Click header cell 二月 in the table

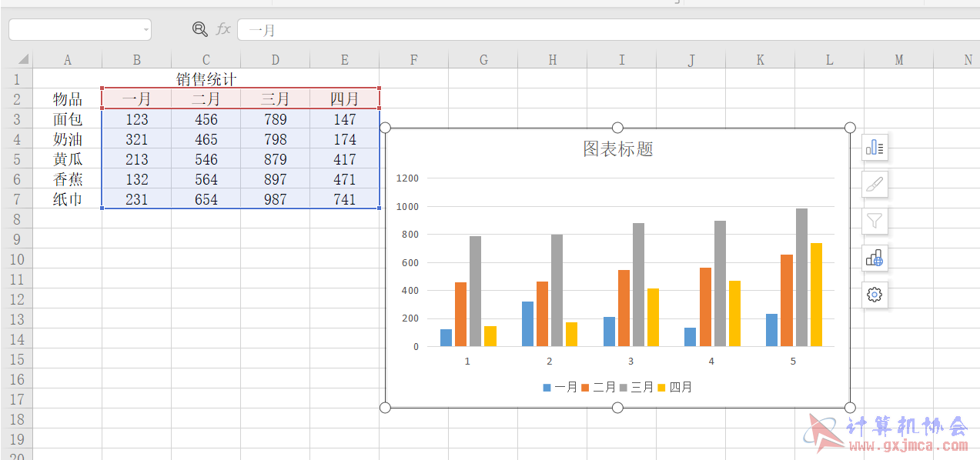[206, 98]
